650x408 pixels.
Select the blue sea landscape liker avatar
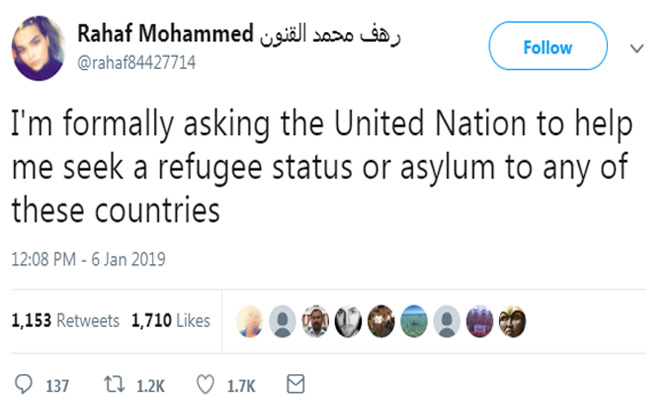tap(414, 320)
